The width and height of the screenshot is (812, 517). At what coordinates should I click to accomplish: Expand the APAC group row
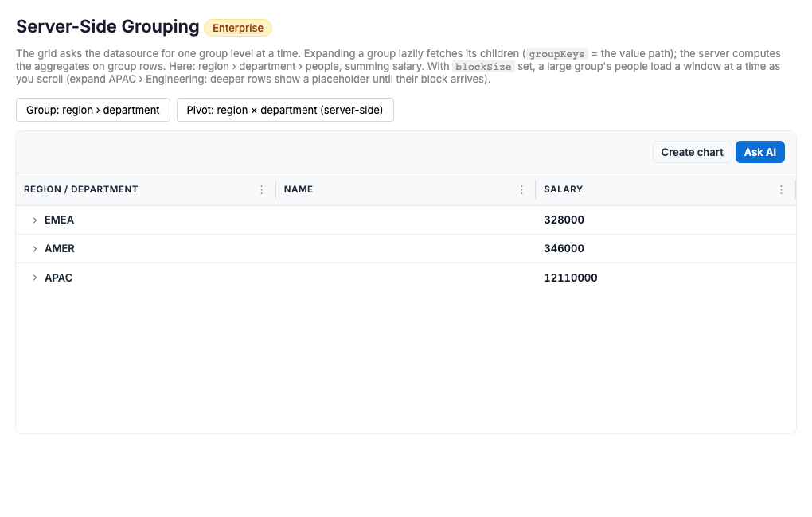coord(35,278)
